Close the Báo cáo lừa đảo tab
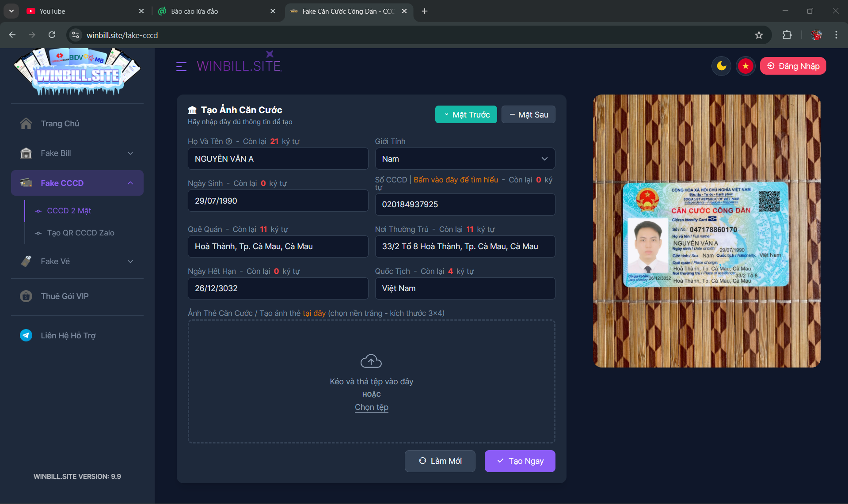The image size is (848, 504). (x=273, y=11)
